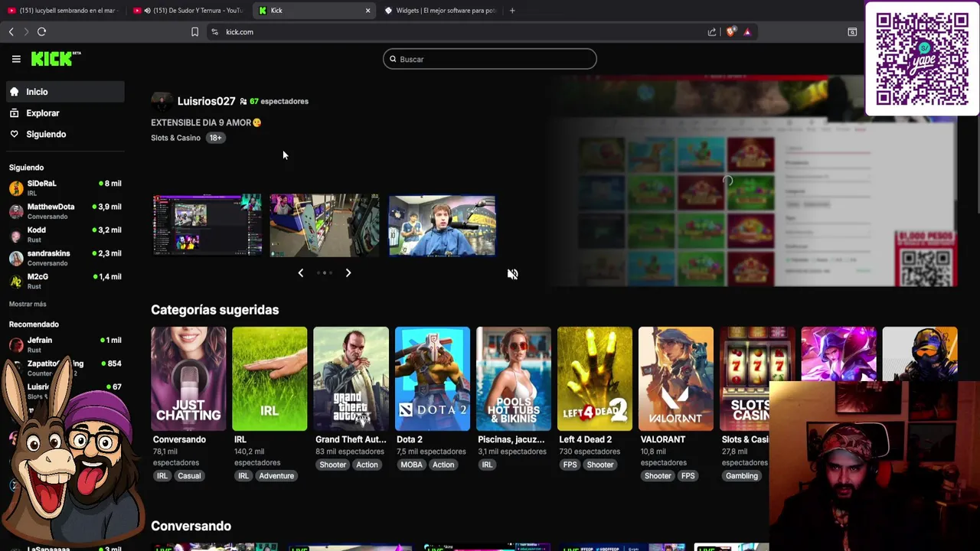980x551 pixels.
Task: Open Pools Hot Tubs & Bikinis card
Action: 513,379
